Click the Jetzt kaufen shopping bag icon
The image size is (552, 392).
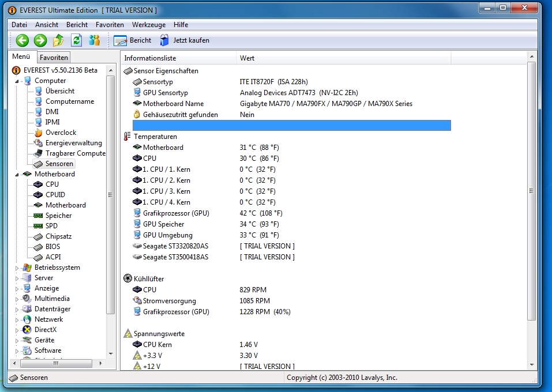(164, 40)
